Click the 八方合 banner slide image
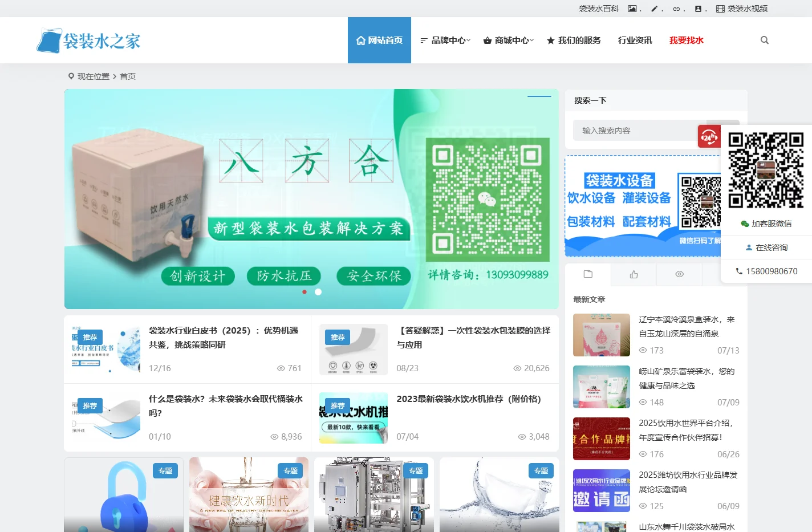Image resolution: width=812 pixels, height=532 pixels. coord(311,199)
